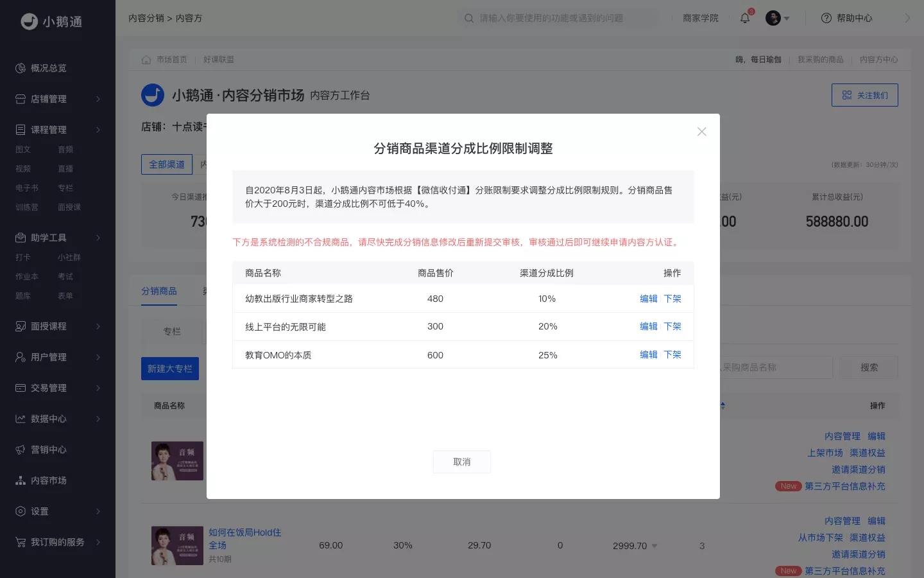Open the 2999.70 dropdown arrow
The image size is (924, 578).
coord(654,546)
